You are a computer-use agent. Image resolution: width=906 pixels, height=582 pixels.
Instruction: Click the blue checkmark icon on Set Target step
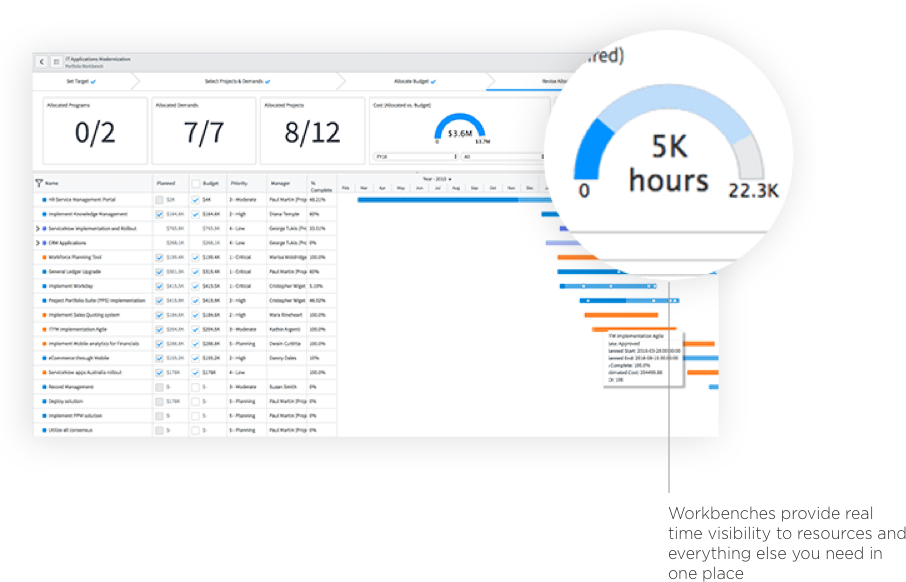[94, 82]
